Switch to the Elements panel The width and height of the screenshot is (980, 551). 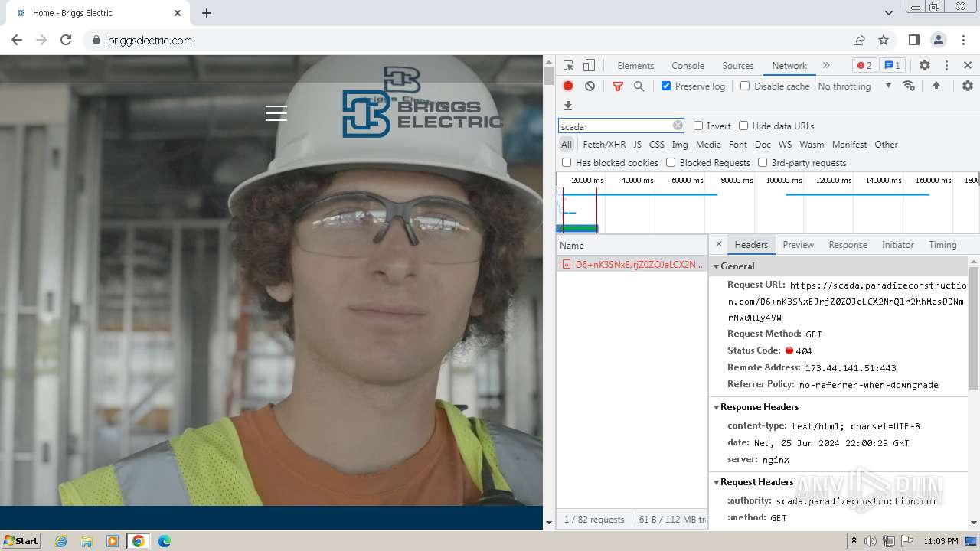(635, 66)
